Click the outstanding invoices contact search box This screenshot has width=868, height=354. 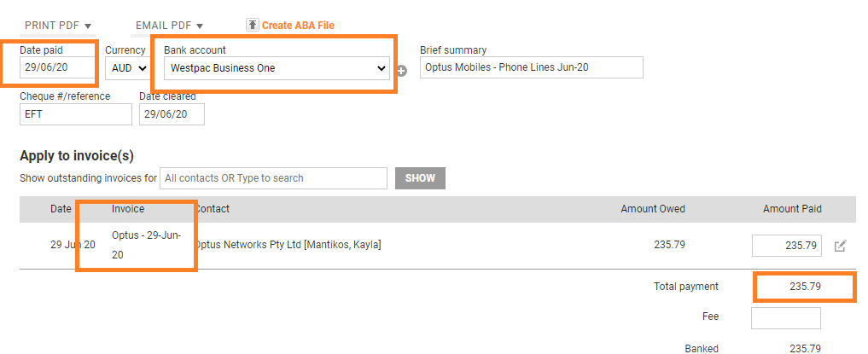click(x=273, y=178)
